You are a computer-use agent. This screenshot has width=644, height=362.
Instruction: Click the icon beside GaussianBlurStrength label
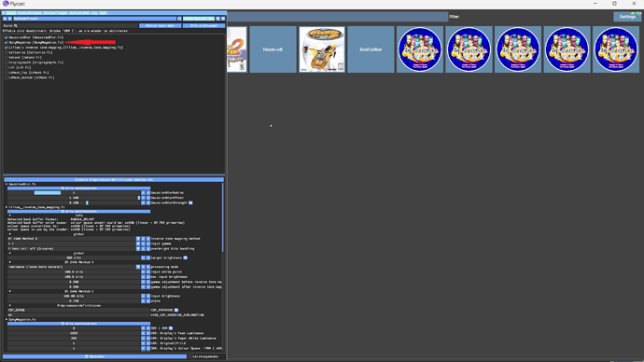pos(190,202)
